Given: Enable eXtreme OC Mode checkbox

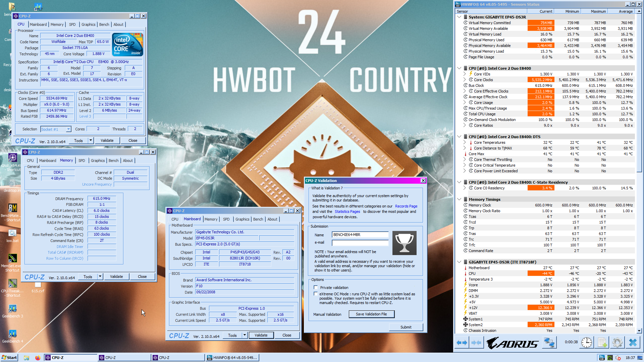Looking at the screenshot, I should [316, 294].
